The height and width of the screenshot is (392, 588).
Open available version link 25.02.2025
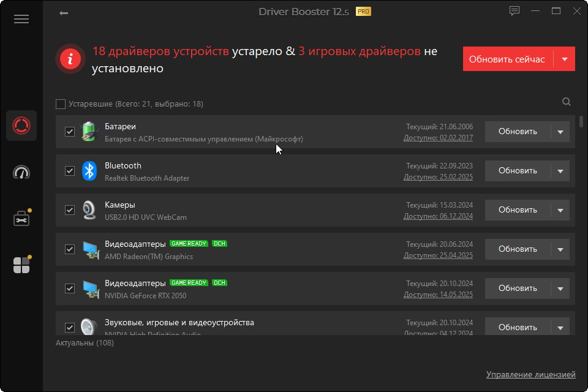click(438, 176)
